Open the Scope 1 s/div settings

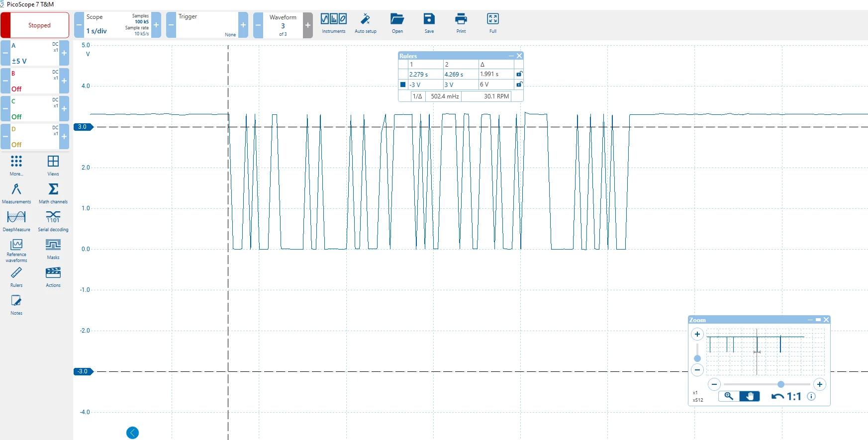tap(117, 25)
